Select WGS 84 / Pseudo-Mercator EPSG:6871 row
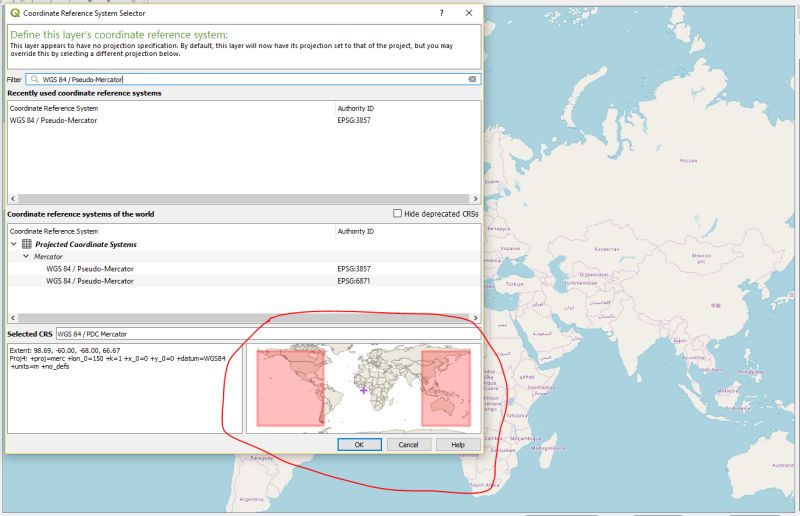 pyautogui.click(x=244, y=281)
